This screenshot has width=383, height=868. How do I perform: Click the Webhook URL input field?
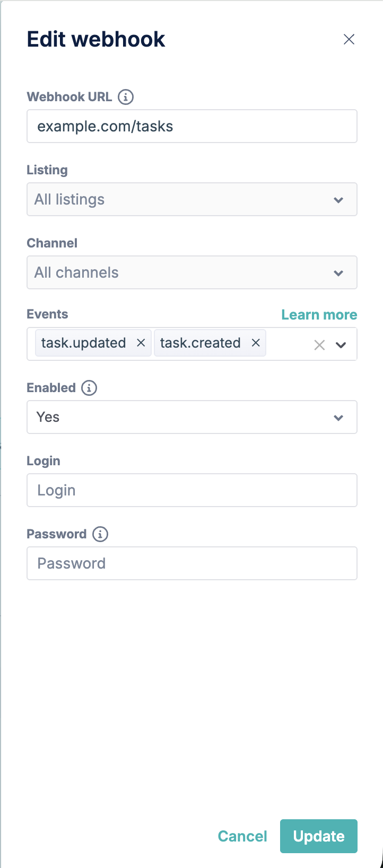coord(192,126)
